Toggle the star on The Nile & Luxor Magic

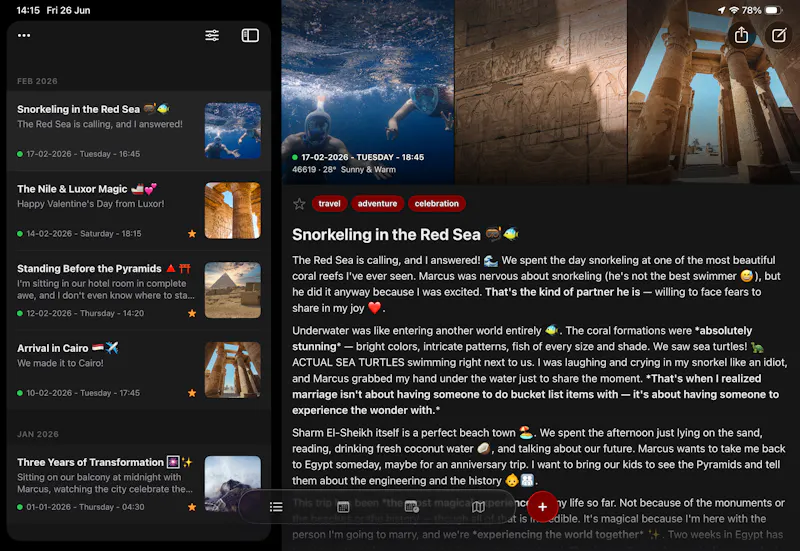click(x=192, y=234)
